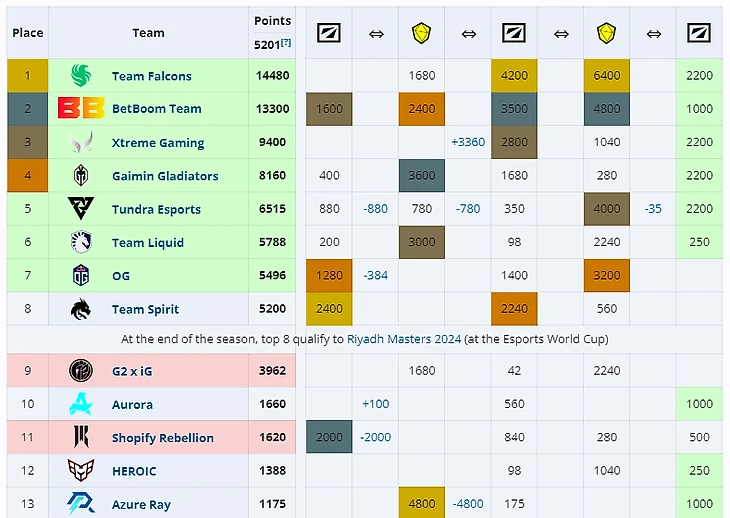Click DreamLeague shield icon above 6400 column
730x518 pixels.
[x=607, y=33]
